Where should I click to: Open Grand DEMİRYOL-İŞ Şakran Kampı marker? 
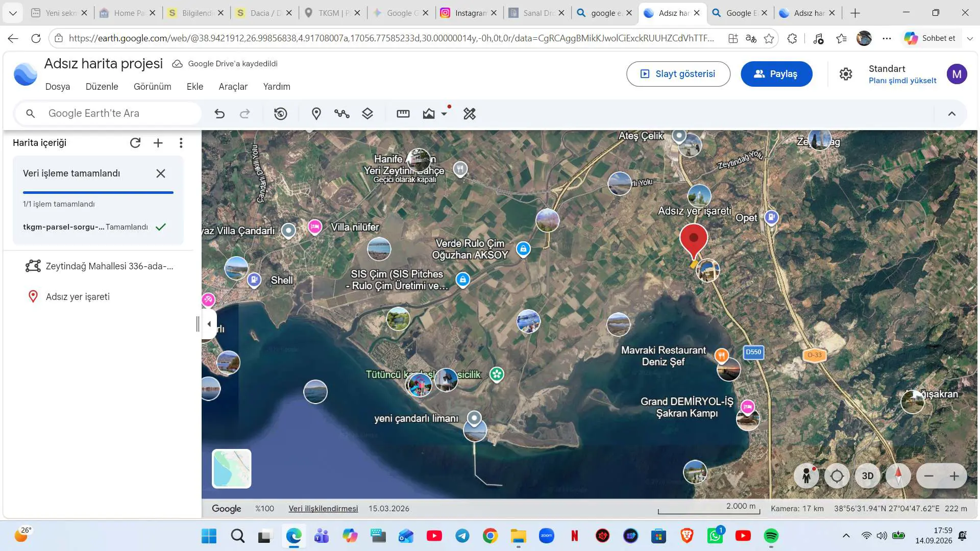[748, 407]
